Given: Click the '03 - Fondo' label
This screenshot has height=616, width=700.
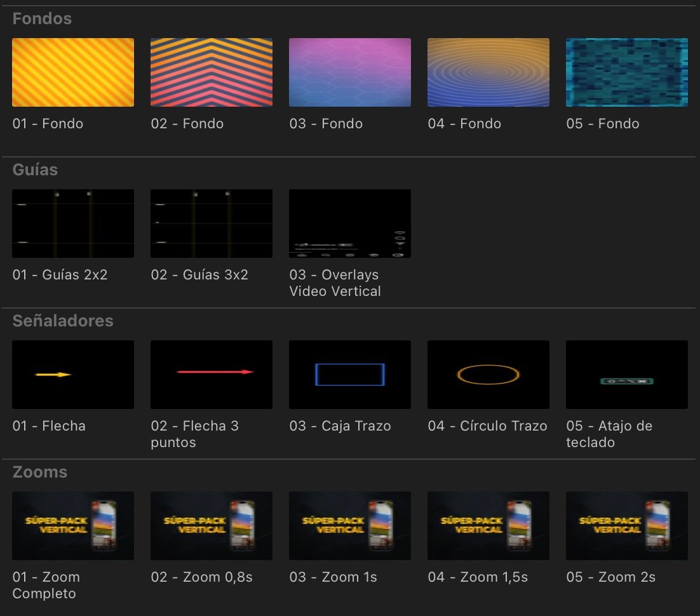Looking at the screenshot, I should (326, 124).
